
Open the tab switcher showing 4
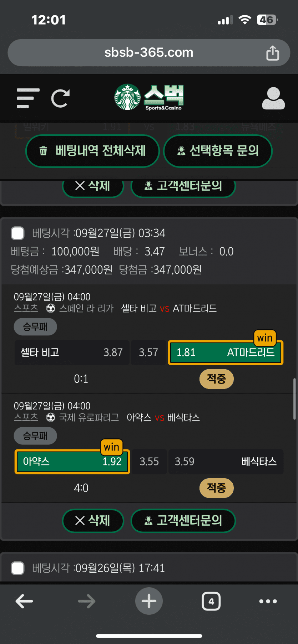[211, 601]
